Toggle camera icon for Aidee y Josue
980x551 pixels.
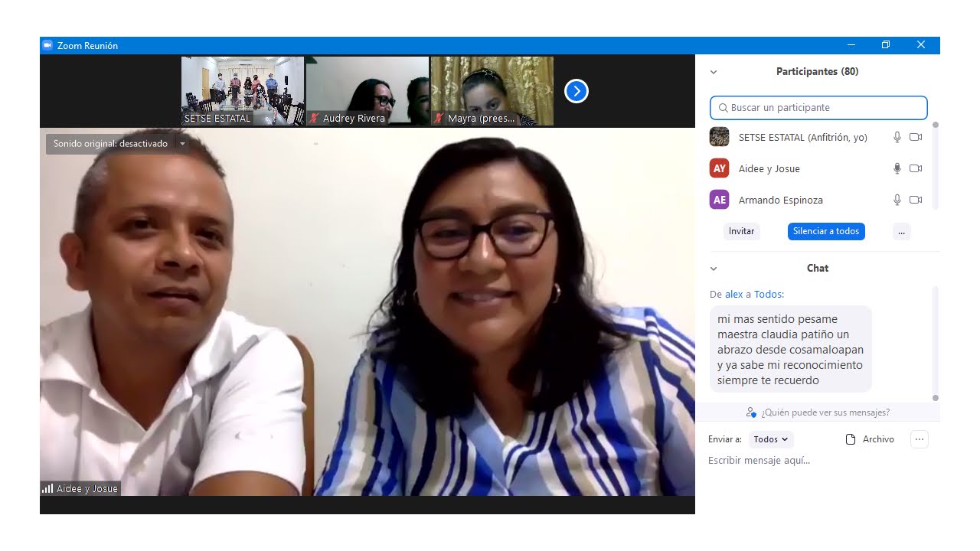click(x=916, y=168)
